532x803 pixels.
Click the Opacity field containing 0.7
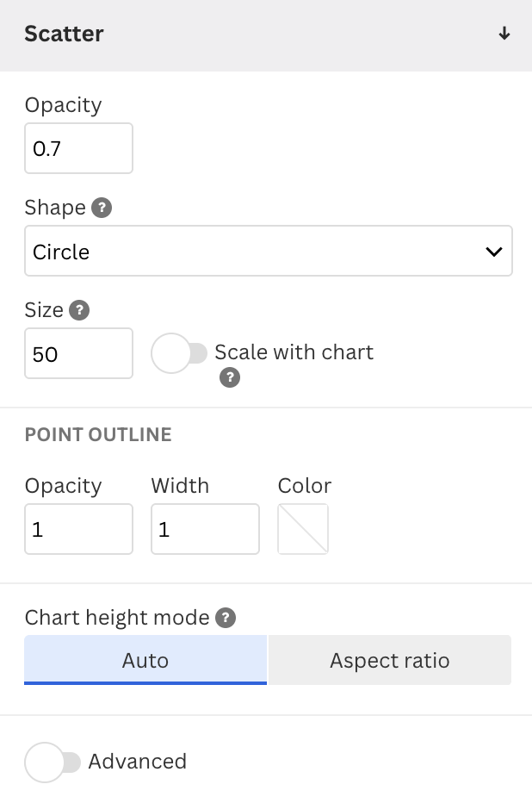coord(78,148)
